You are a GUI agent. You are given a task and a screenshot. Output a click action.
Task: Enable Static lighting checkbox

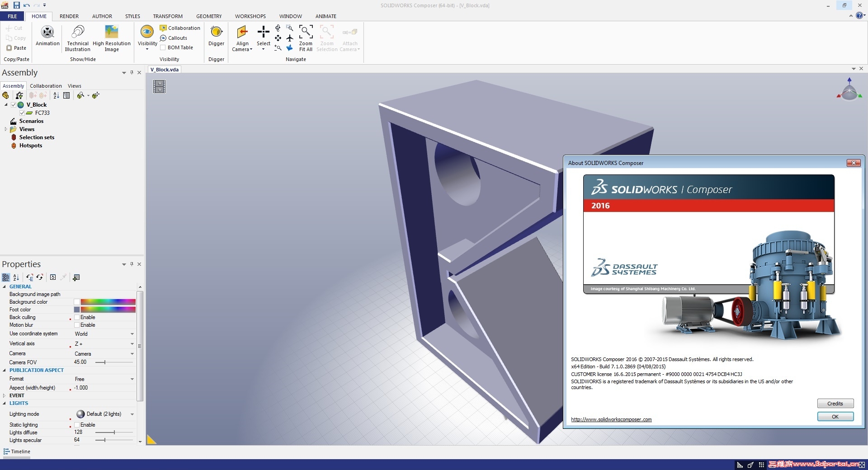(x=77, y=425)
